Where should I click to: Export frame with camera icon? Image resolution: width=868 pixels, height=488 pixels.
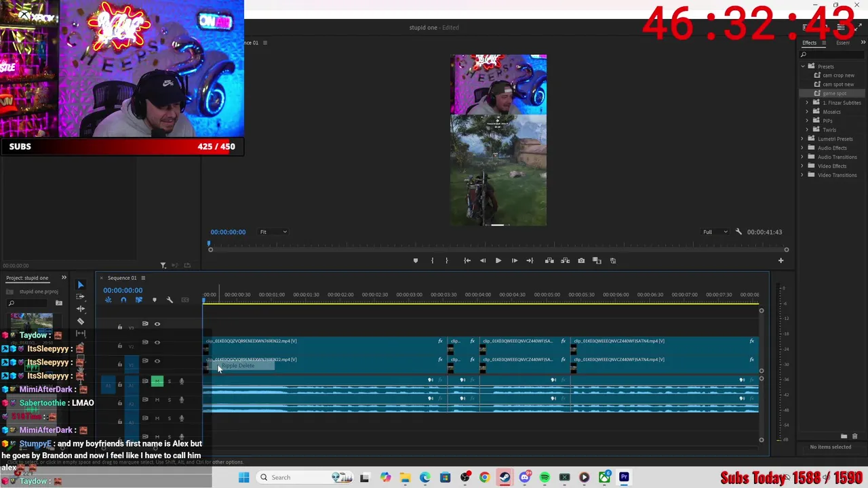click(x=581, y=261)
